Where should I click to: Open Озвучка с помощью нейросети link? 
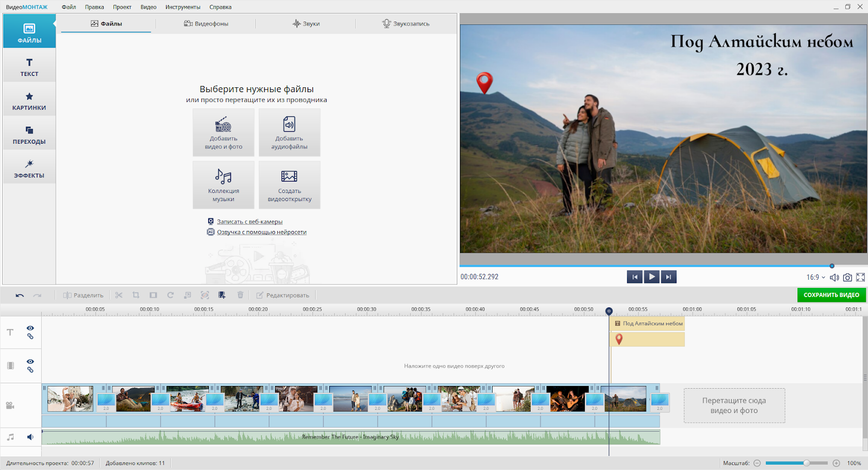coord(261,232)
